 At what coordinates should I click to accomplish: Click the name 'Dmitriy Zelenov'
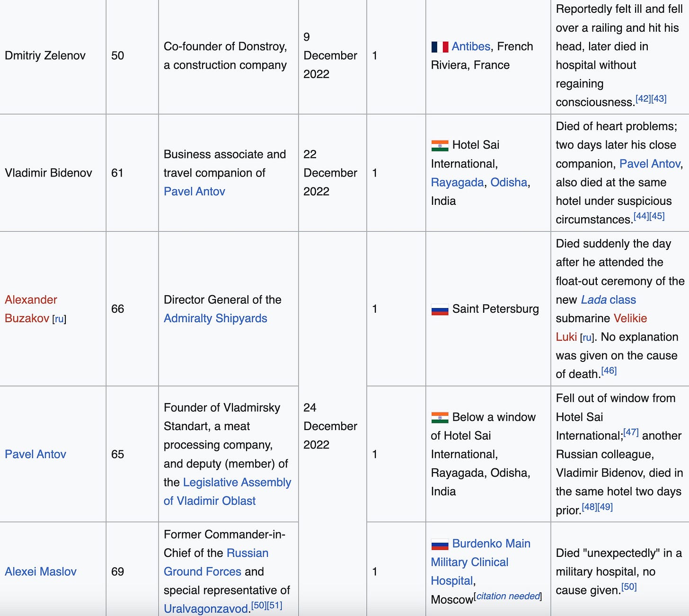pos(45,56)
